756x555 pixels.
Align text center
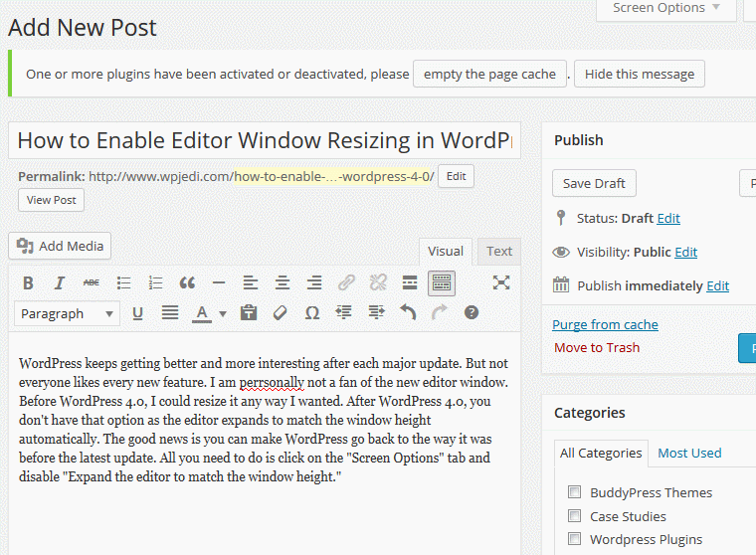(x=283, y=283)
